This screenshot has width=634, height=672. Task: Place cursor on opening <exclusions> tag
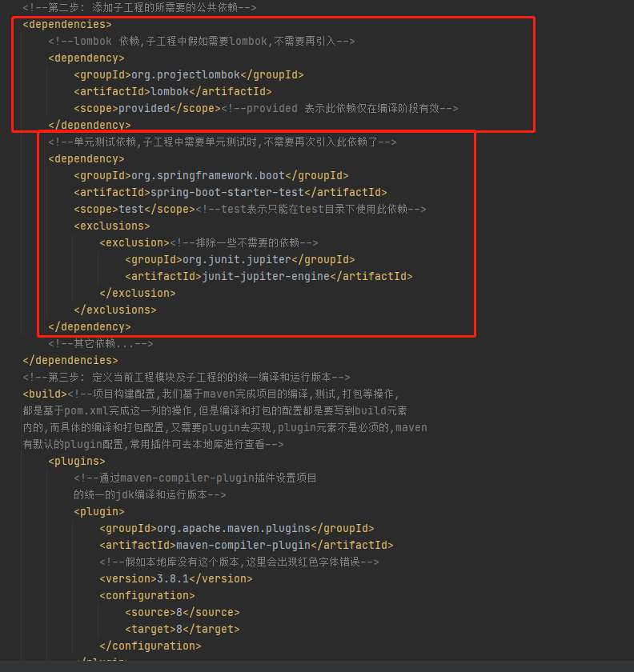pos(112,226)
